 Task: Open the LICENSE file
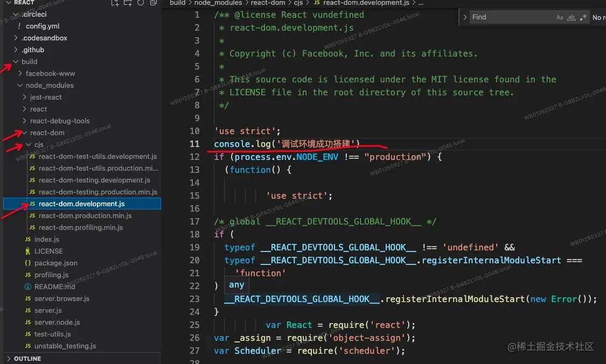click(48, 251)
